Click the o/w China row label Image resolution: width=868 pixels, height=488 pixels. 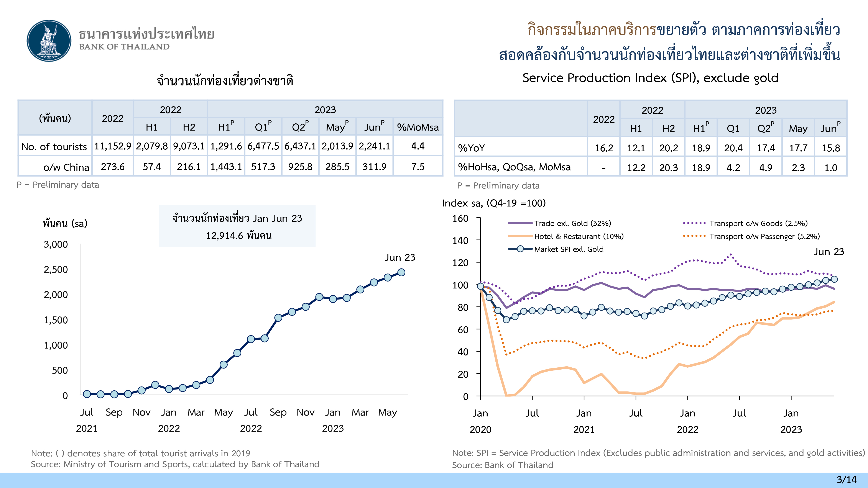(x=66, y=167)
